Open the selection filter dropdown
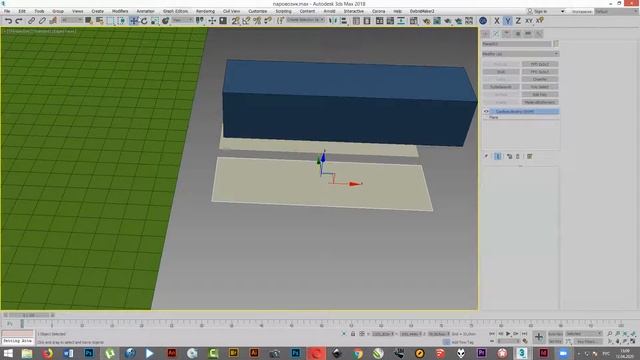 click(x=71, y=20)
